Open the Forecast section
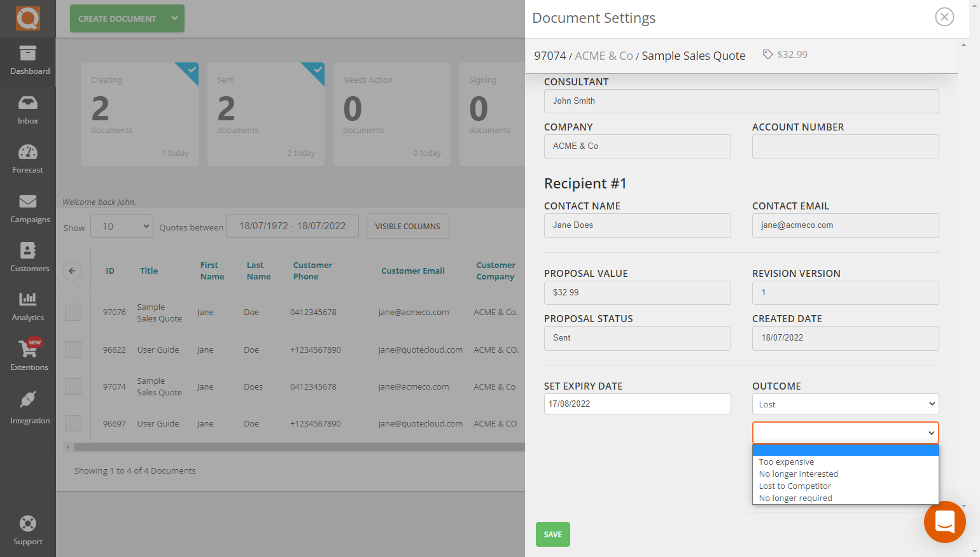Image resolution: width=980 pixels, height=557 pixels. [28, 158]
